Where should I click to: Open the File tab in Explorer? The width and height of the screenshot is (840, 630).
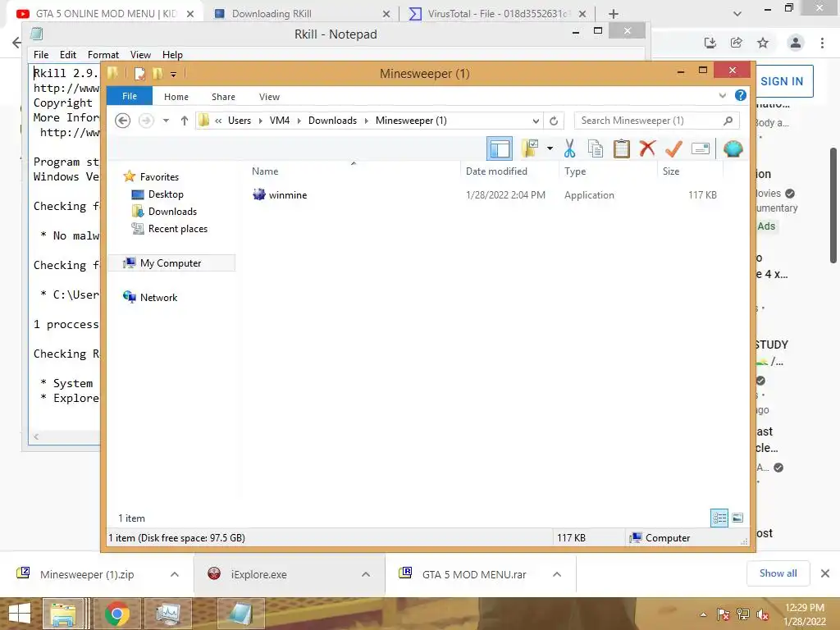130,96
